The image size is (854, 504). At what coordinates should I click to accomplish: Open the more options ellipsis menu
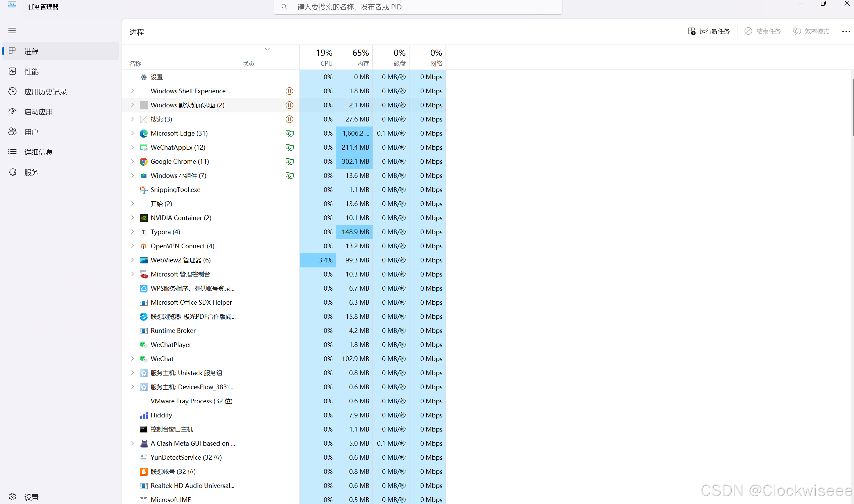point(846,31)
